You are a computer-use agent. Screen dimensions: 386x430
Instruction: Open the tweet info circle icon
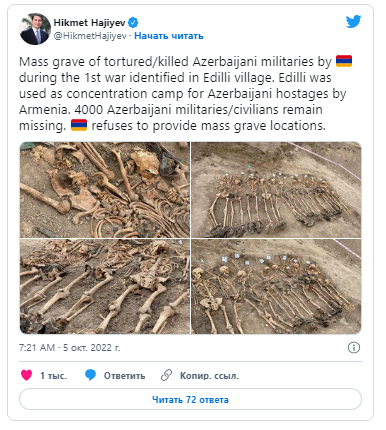(354, 348)
